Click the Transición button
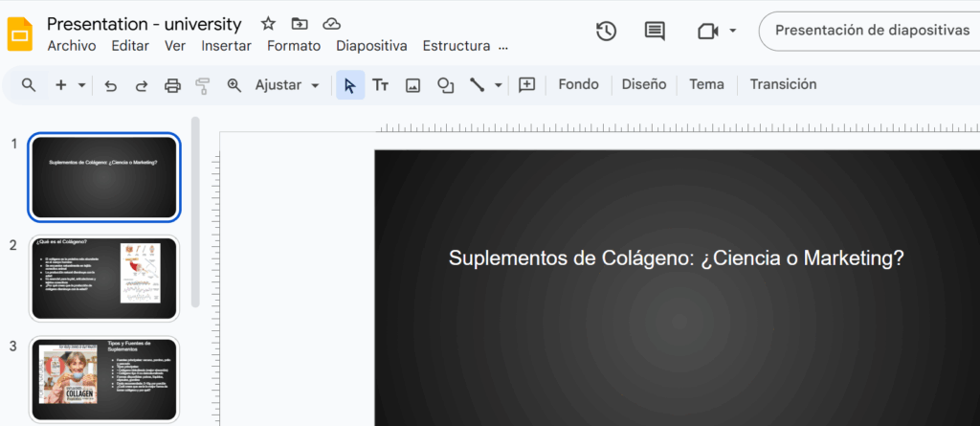The height and width of the screenshot is (426, 980). pyautogui.click(x=783, y=84)
